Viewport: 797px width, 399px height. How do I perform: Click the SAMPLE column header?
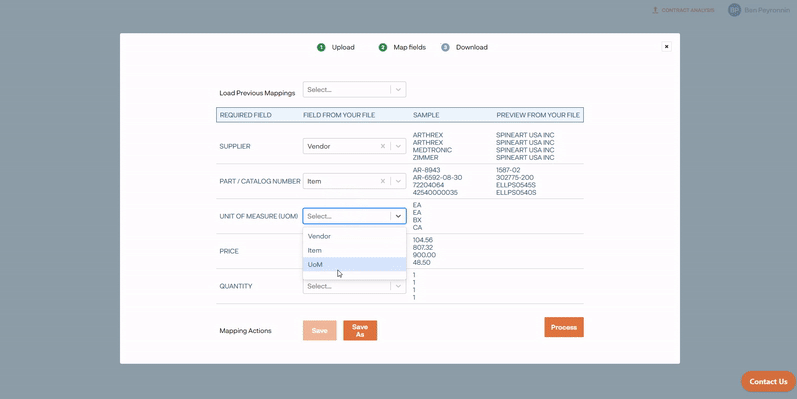point(426,115)
